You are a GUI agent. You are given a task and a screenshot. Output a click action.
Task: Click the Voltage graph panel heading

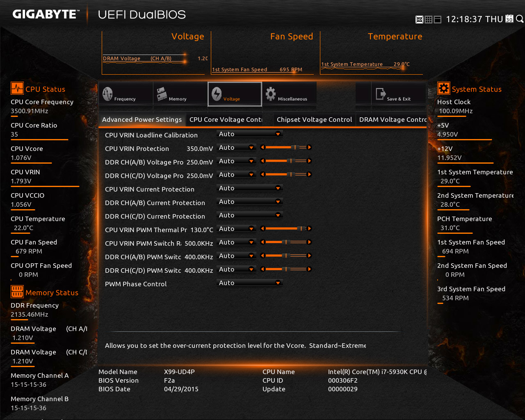pos(188,36)
